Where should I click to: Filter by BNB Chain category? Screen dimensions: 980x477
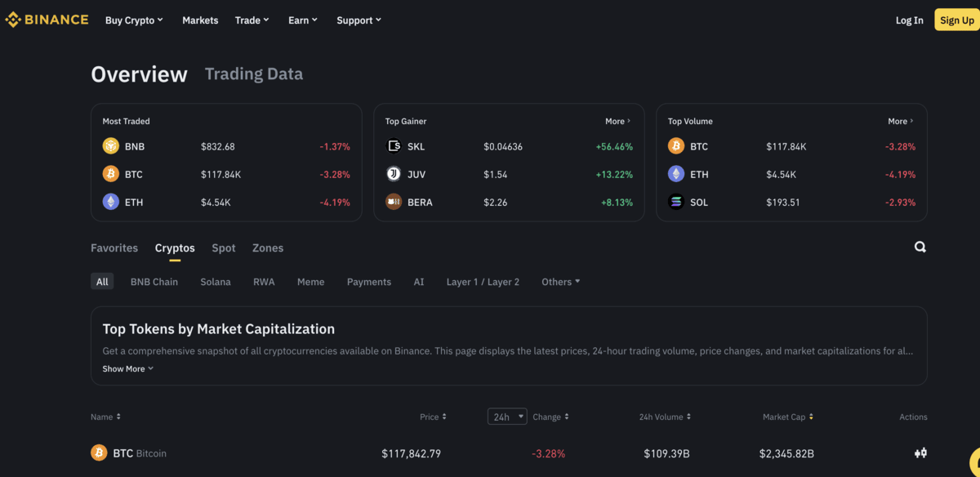point(154,282)
